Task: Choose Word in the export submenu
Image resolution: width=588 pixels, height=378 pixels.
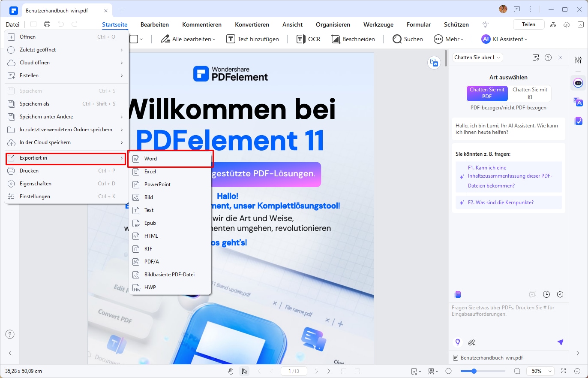Action: coord(170,159)
